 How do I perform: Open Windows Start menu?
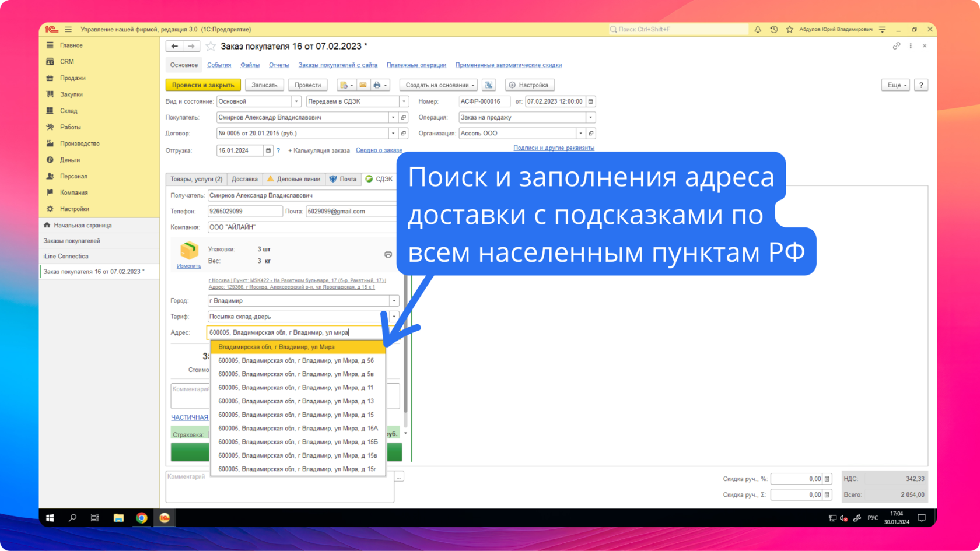pos(50,518)
